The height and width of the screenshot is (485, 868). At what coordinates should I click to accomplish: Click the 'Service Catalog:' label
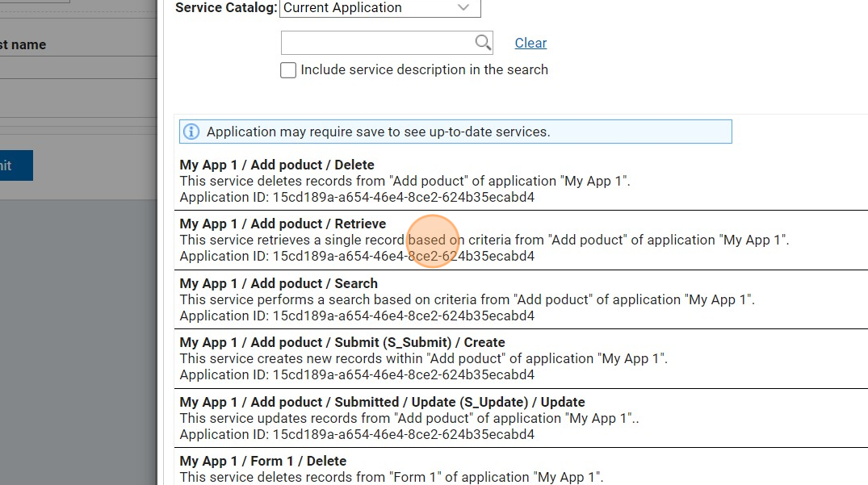tap(225, 8)
